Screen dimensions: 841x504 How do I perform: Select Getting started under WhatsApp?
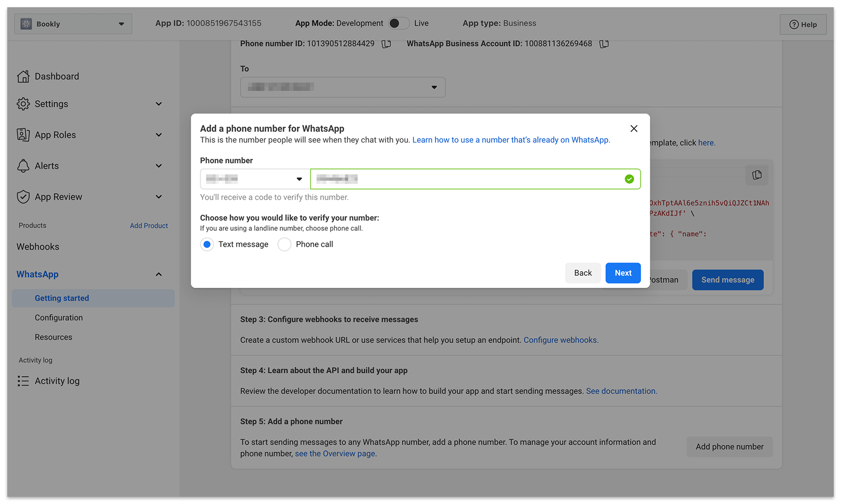coord(93,298)
